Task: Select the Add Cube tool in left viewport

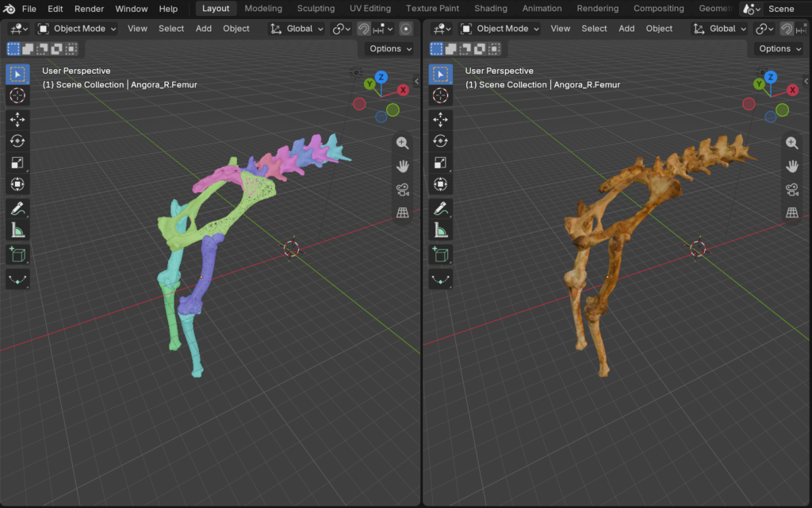Action: 17,255
